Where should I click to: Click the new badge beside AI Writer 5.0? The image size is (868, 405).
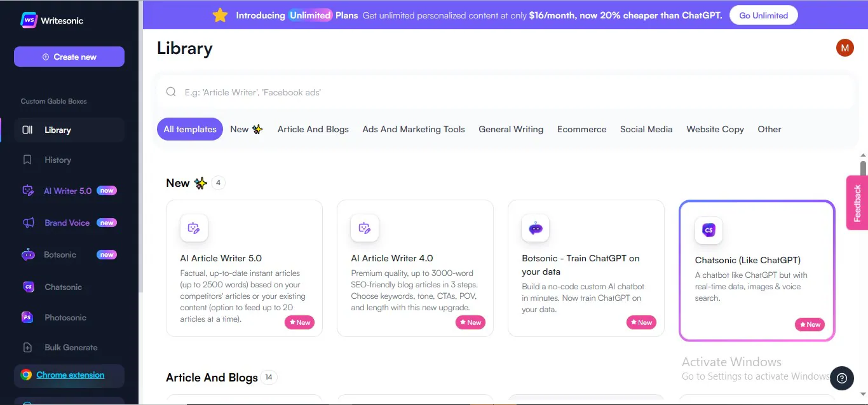pos(107,191)
